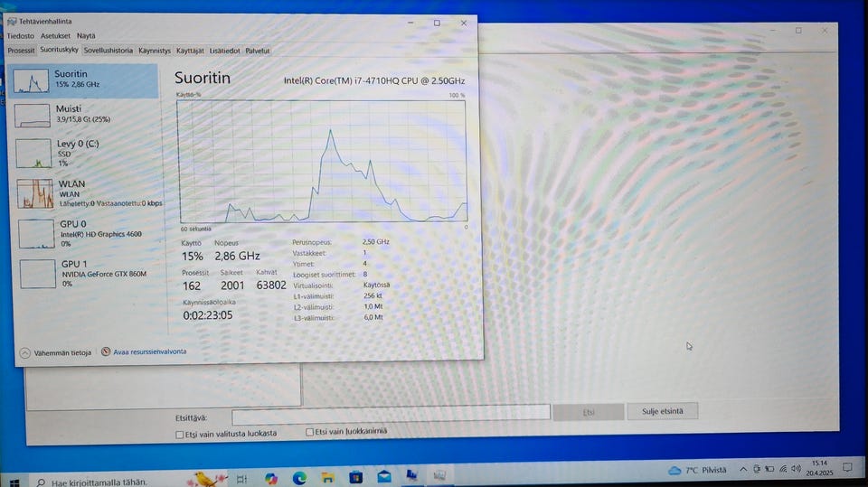The width and height of the screenshot is (868, 487).
Task: Open Avaa resurssienvalvonta link
Action: pyautogui.click(x=144, y=351)
